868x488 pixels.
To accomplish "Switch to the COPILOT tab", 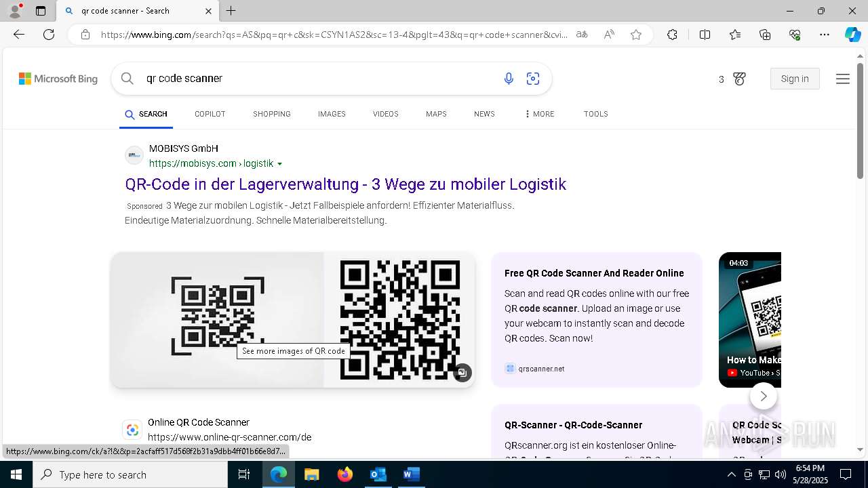I will point(210,115).
